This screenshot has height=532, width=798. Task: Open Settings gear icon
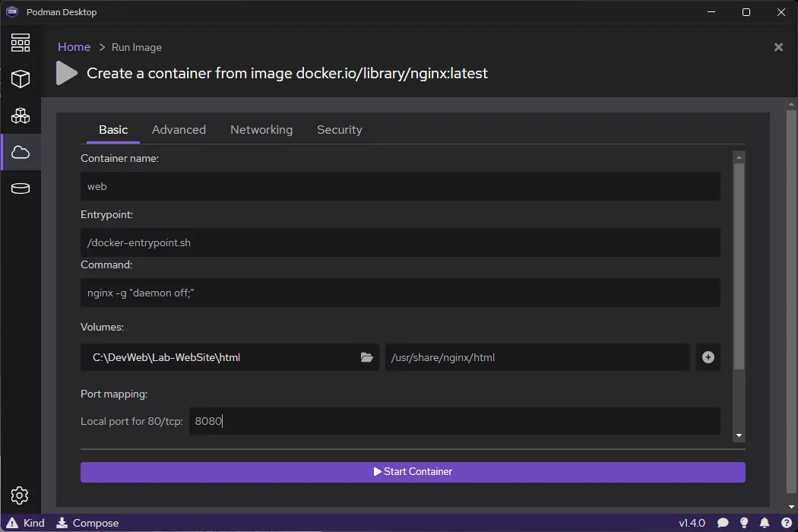(x=20, y=496)
